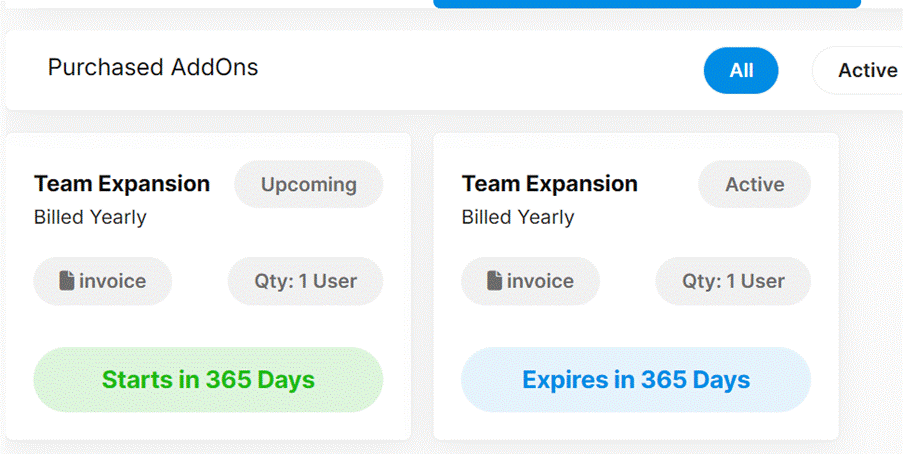Open the Team Expansion title on the Active card
903x454 pixels.
[x=549, y=184]
